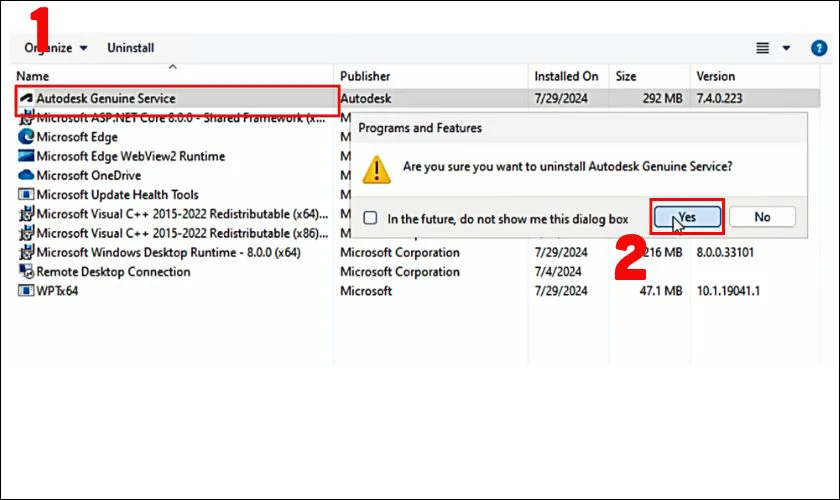Viewport: 840px width, 500px height.
Task: Click the Autodesk Genuine Service icon
Action: [26, 98]
